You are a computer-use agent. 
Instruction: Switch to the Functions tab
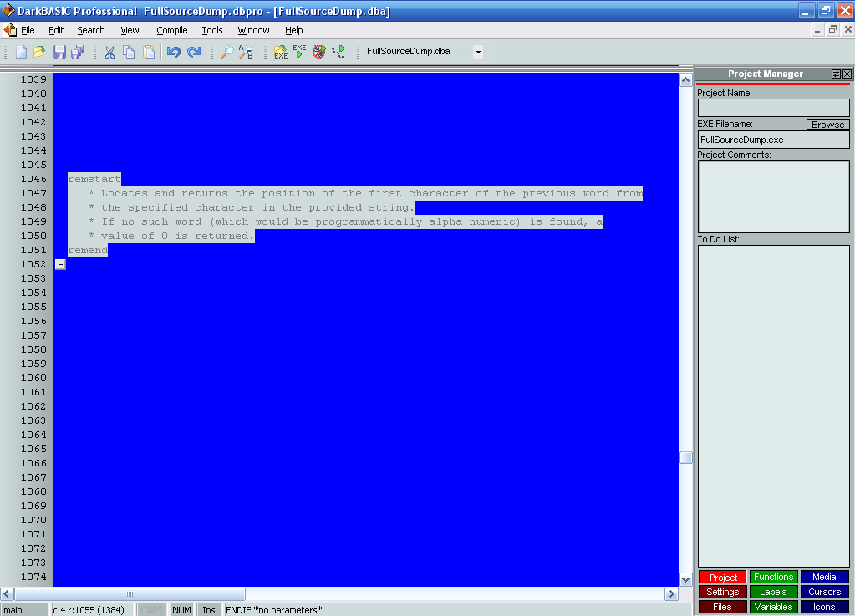click(773, 577)
